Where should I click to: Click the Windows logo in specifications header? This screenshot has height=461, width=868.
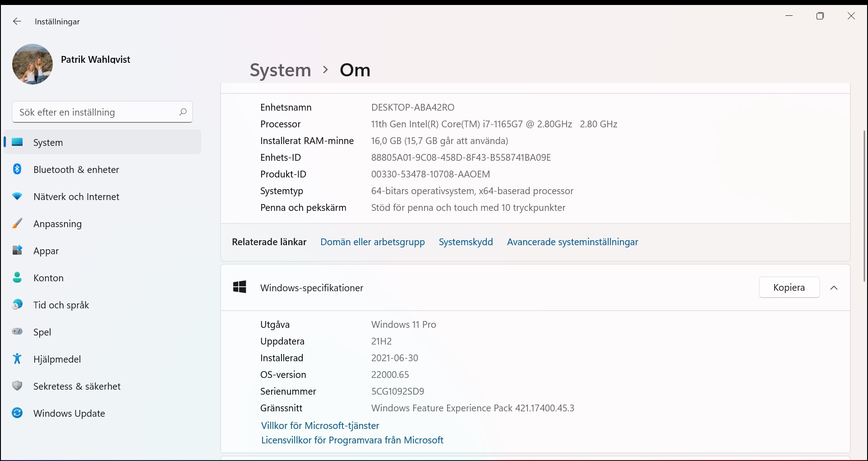[240, 287]
